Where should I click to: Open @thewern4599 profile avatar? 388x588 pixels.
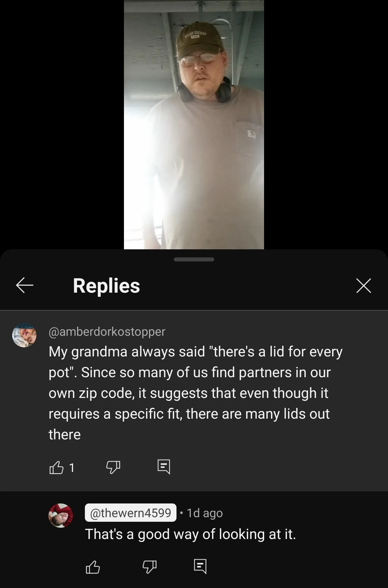pos(61,515)
